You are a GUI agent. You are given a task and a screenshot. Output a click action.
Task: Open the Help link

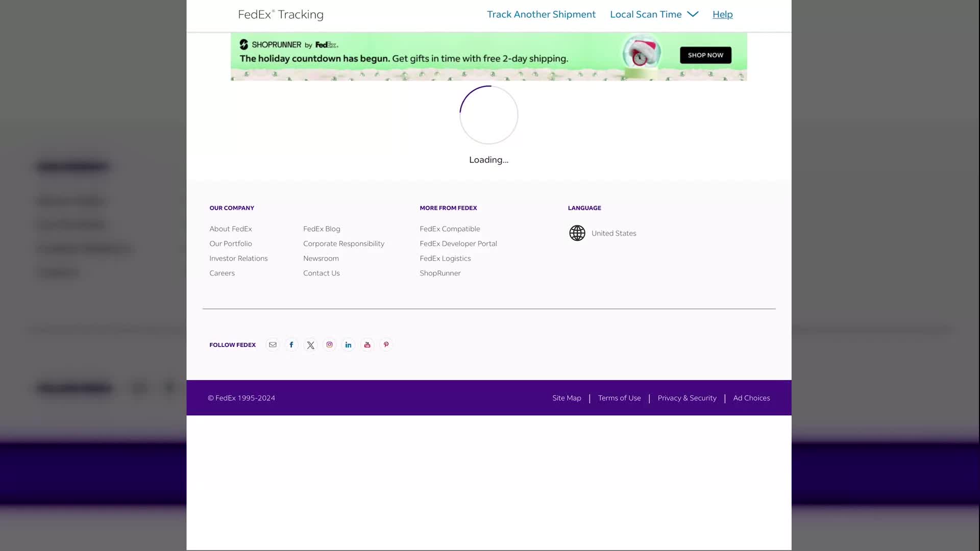pos(722,14)
